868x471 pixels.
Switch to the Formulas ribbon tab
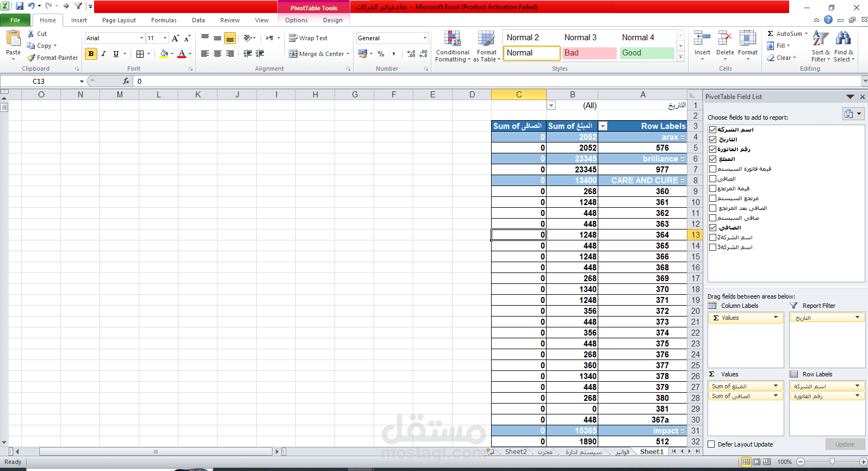164,20
